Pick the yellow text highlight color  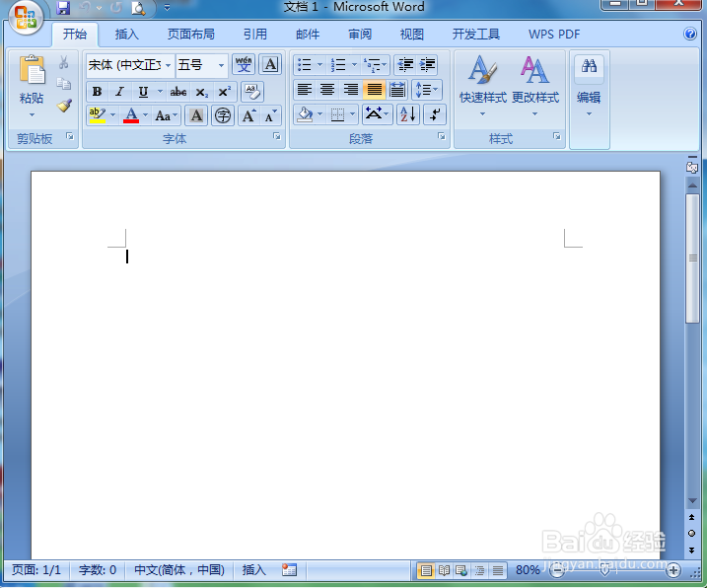(98, 116)
